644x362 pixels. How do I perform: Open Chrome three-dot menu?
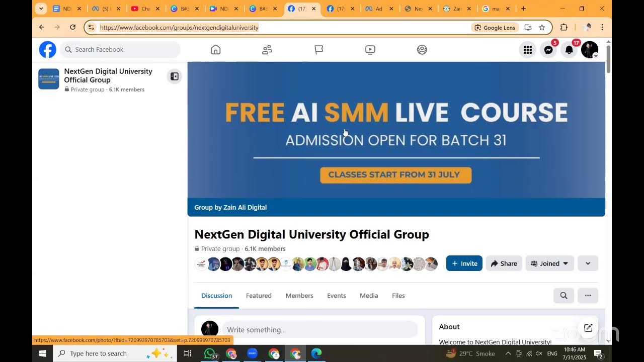(x=602, y=27)
